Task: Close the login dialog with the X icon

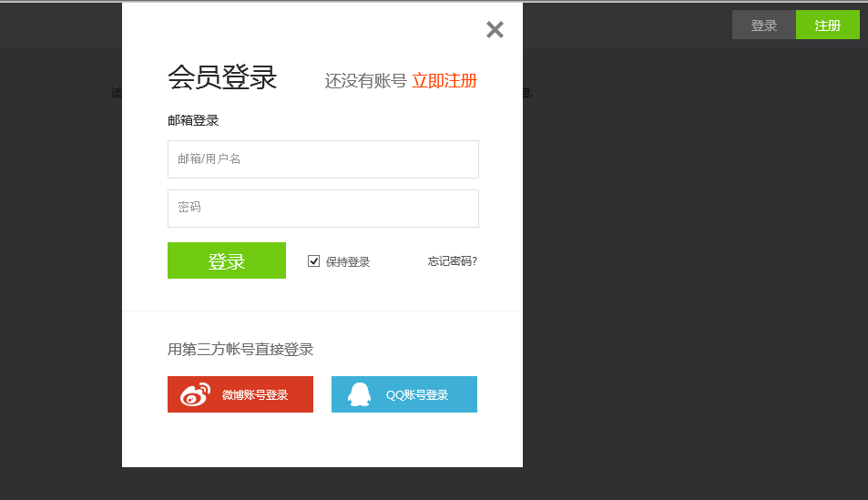Action: point(495,29)
